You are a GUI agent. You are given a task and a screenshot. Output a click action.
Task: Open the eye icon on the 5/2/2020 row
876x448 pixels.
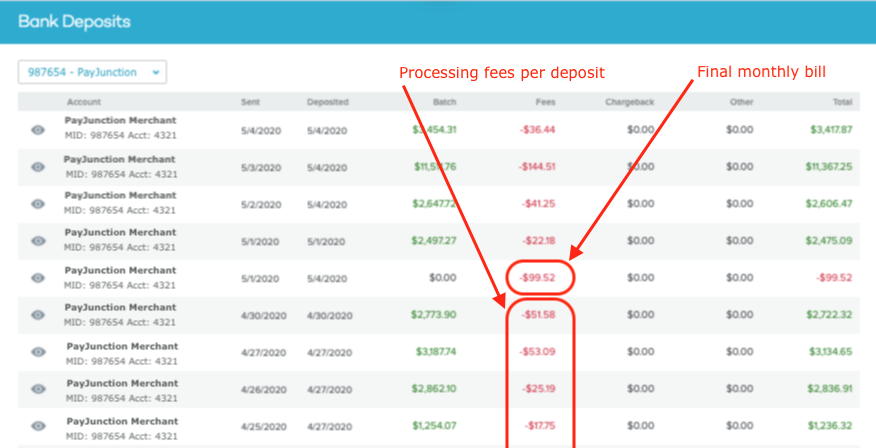tap(38, 204)
